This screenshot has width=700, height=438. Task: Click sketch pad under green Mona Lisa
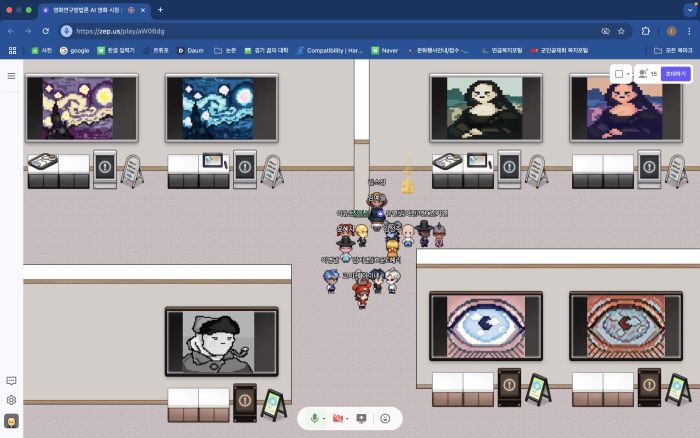(x=447, y=161)
